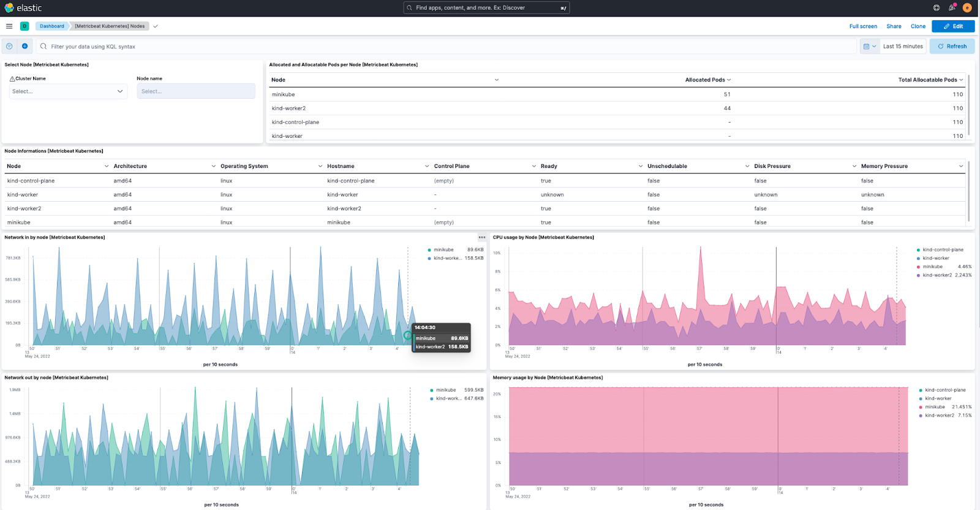Open the help menu icon
Viewport: 980px width, 510px height.
pyautogui.click(x=937, y=8)
